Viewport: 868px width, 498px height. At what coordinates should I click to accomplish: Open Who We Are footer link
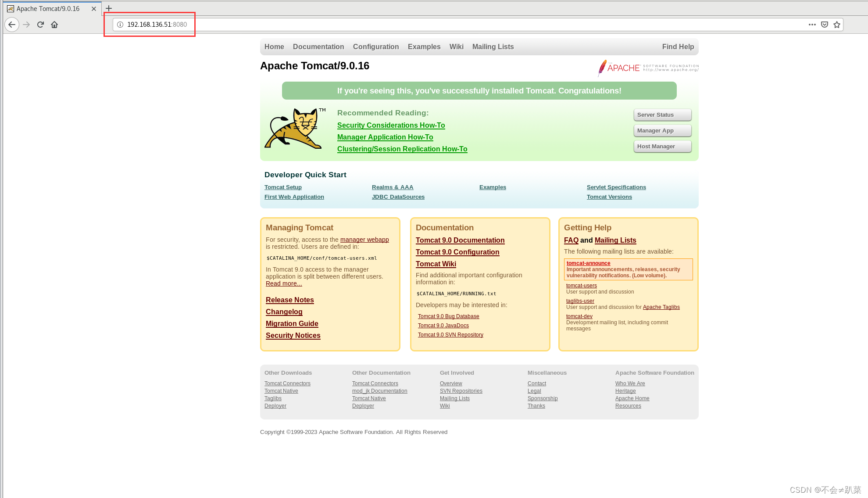tap(630, 383)
